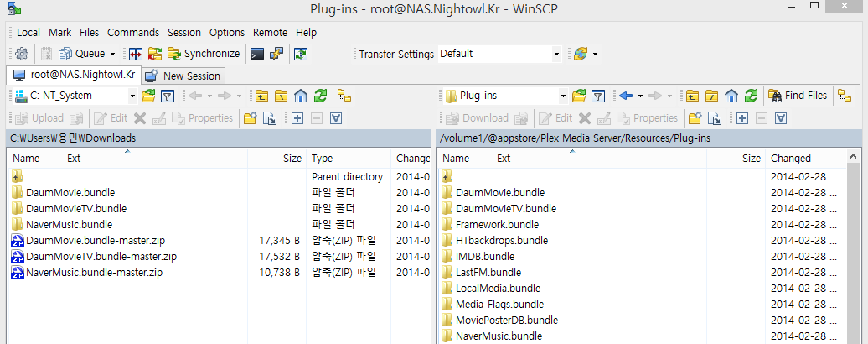
Task: Click local panel Add Shortcut icon
Action: coord(270,118)
